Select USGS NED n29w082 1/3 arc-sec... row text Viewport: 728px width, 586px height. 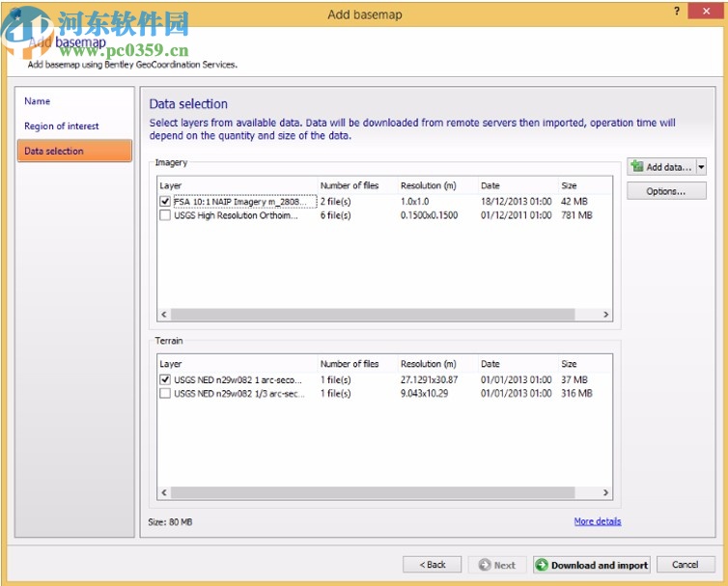click(239, 393)
